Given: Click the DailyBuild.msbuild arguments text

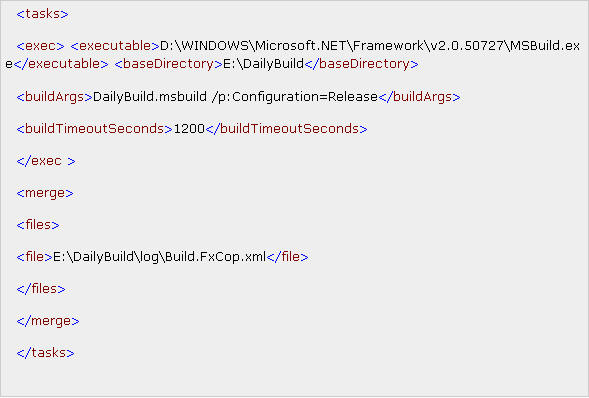Looking at the screenshot, I should point(235,97).
